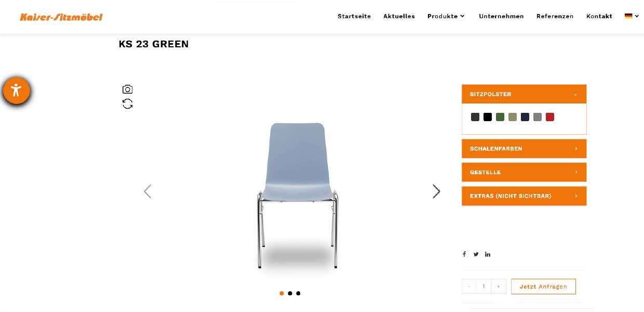This screenshot has width=644, height=312.
Task: Open the Produkte dropdown menu
Action: tap(446, 16)
